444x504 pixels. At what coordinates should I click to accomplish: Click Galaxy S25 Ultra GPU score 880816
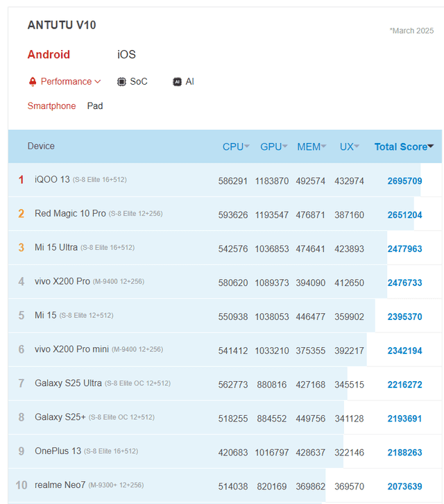(272, 385)
